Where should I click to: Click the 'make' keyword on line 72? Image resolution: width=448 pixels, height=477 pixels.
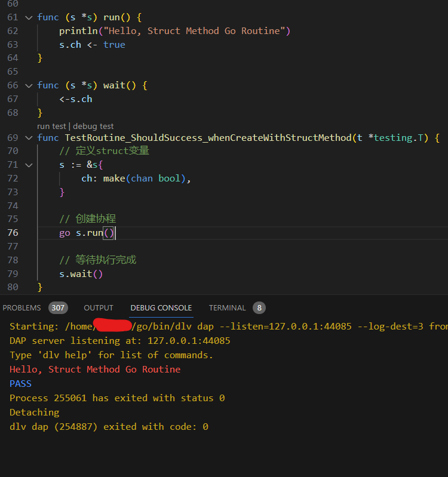113,179
